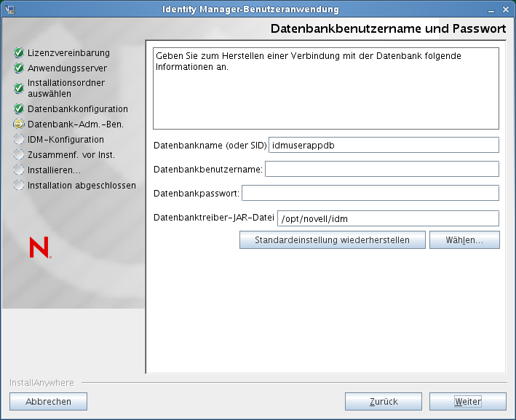The width and height of the screenshot is (516, 420).
Task: Focus the Datenbankname (oder SID) field
Action: click(384, 145)
